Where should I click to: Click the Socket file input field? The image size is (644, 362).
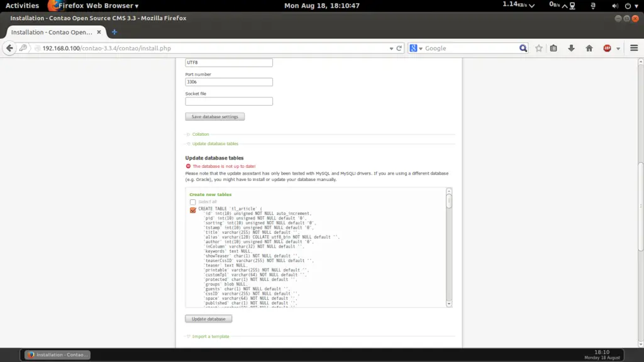click(x=229, y=101)
